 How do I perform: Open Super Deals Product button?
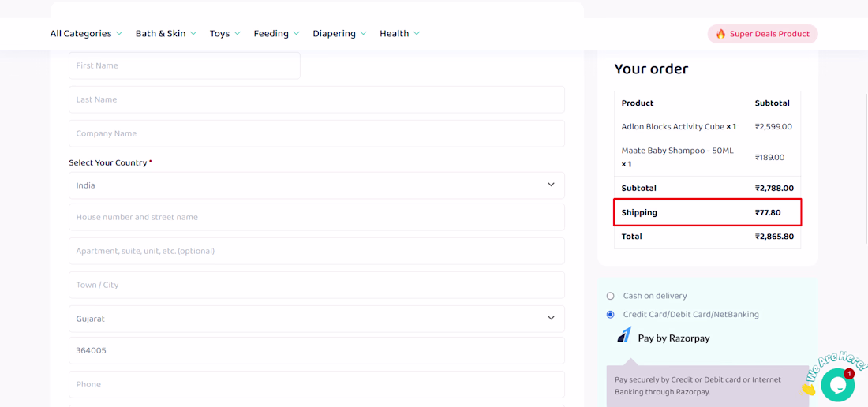(762, 34)
